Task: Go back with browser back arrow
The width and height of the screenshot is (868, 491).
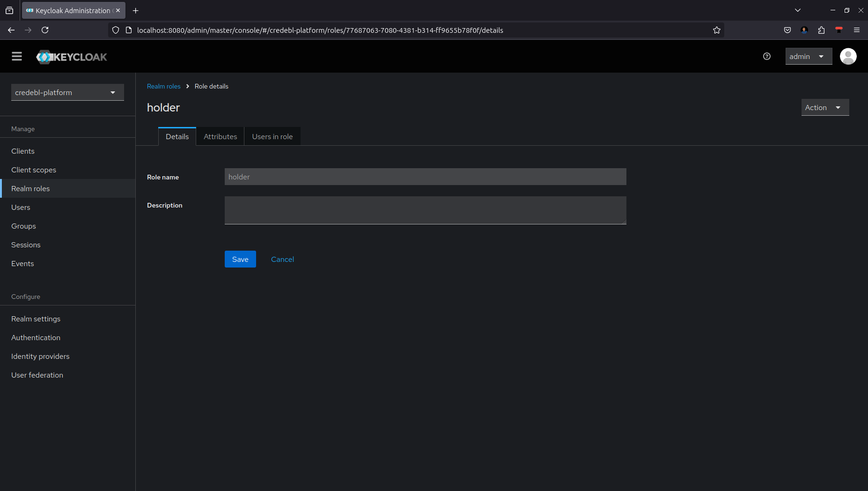Action: pos(11,30)
